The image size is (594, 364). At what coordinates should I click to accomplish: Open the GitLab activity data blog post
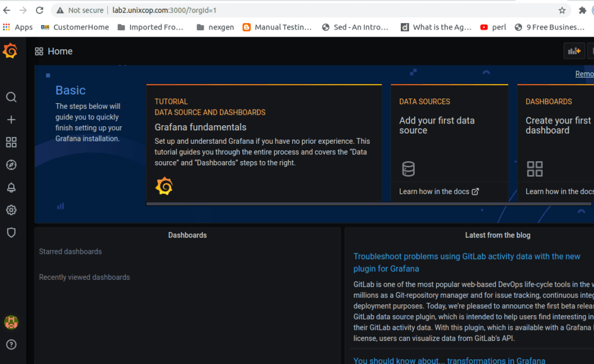(467, 263)
